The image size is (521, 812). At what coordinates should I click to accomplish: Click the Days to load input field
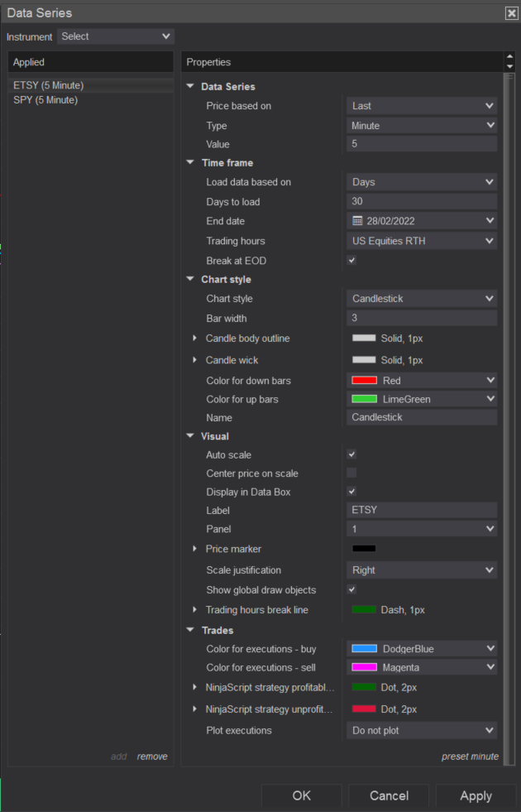tap(422, 202)
